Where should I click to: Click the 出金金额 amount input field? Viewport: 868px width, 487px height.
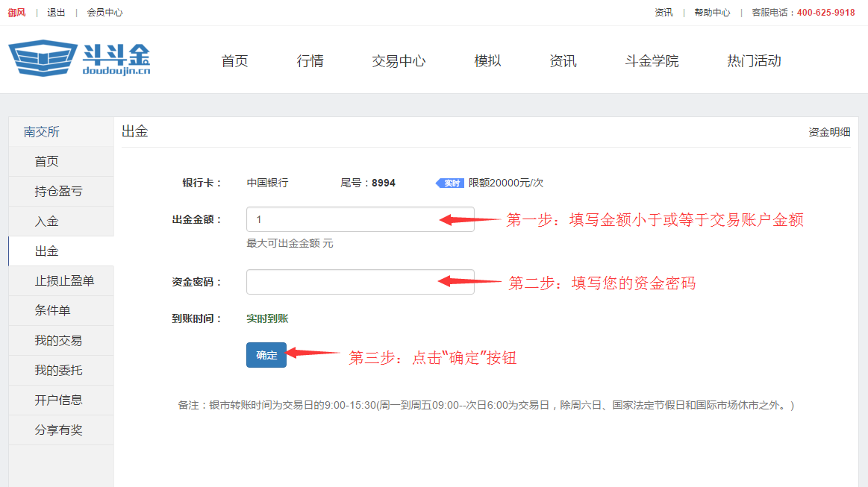tap(360, 219)
